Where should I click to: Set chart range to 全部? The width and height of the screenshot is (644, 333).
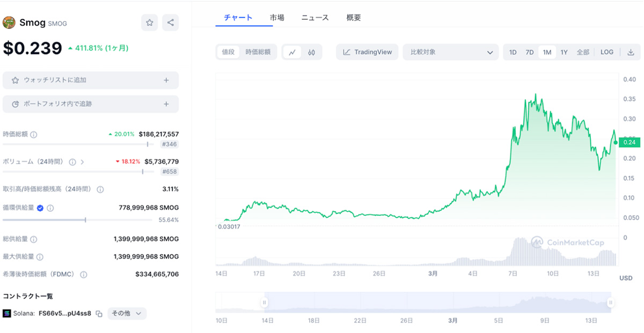[x=583, y=52]
